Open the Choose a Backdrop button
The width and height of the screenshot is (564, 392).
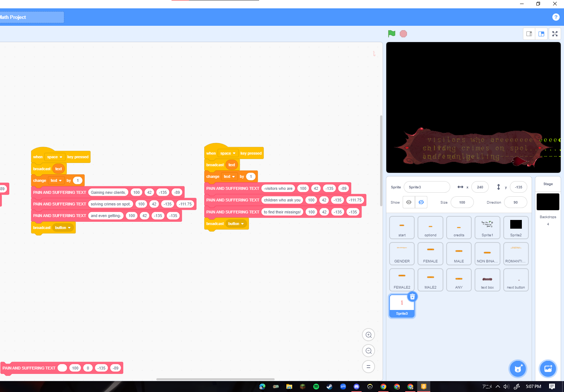click(548, 369)
